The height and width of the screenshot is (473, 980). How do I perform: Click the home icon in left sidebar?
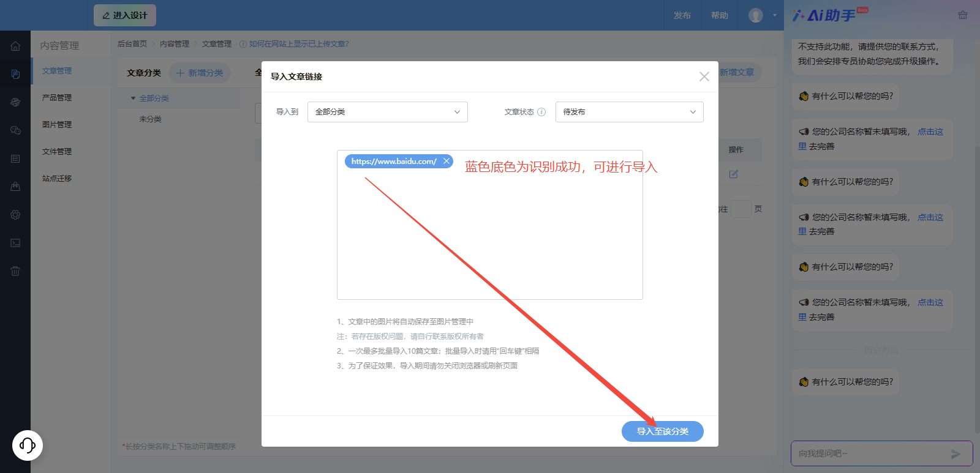click(15, 46)
